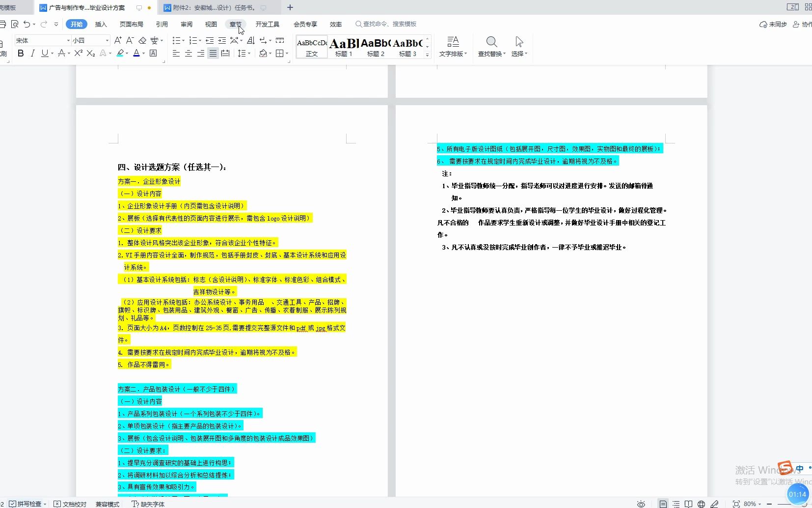
Task: Toggle document proofreading
Action: pyautogui.click(x=70, y=504)
